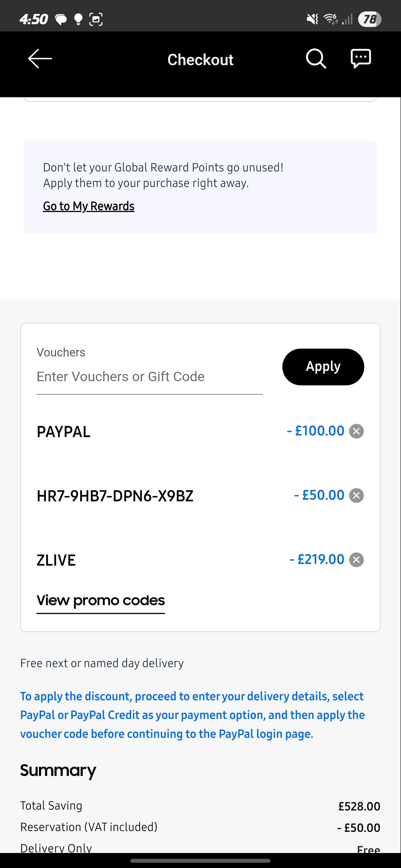
Task: Remove the ZLIVE promo code
Action: 356,560
